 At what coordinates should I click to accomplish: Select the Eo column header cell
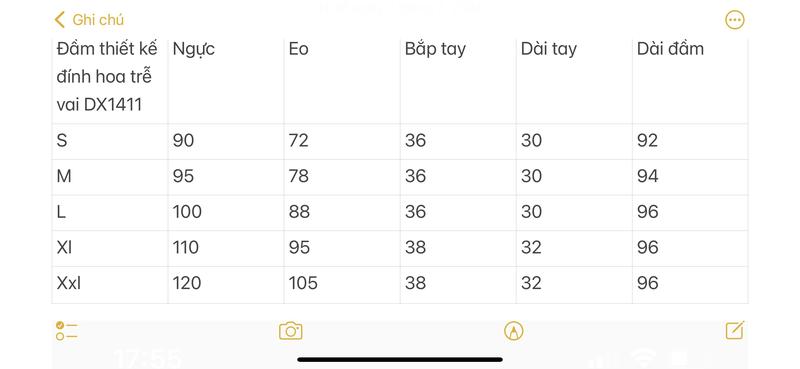(x=342, y=81)
